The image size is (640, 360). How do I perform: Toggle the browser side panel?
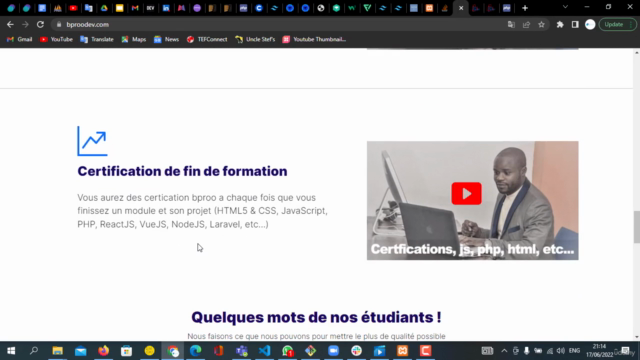(x=575, y=24)
